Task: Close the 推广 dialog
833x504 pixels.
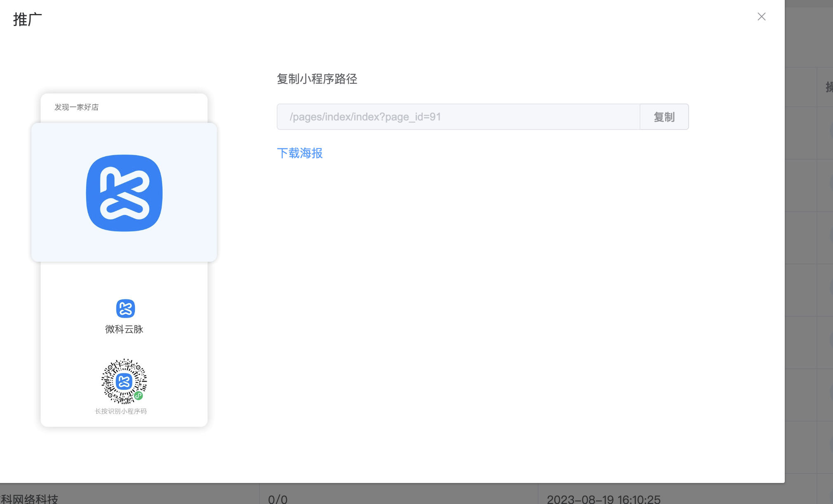Action: click(x=761, y=16)
